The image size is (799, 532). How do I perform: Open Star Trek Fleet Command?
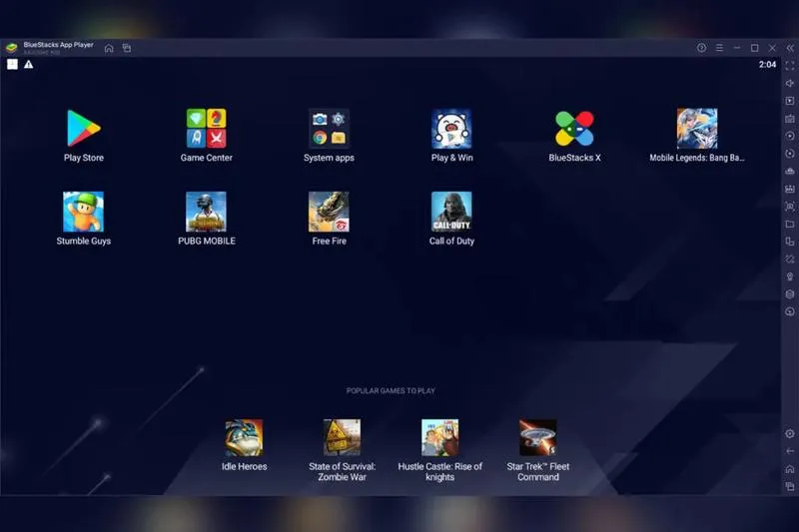(538, 438)
